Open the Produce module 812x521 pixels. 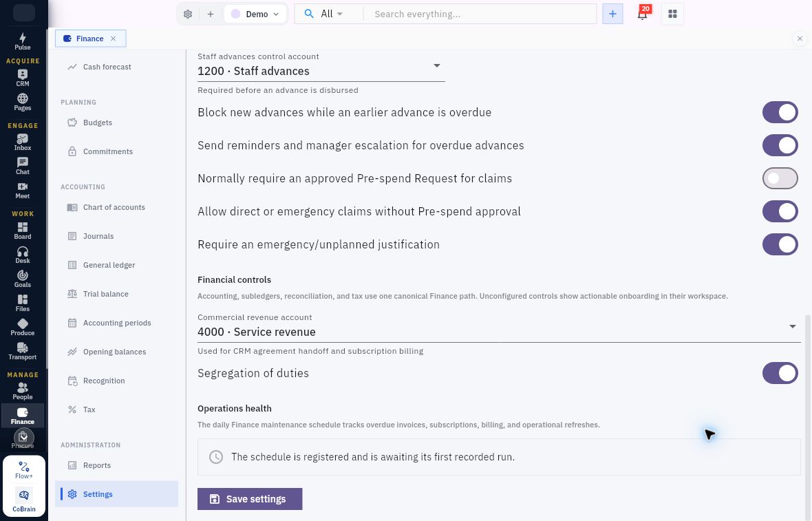coord(22,327)
